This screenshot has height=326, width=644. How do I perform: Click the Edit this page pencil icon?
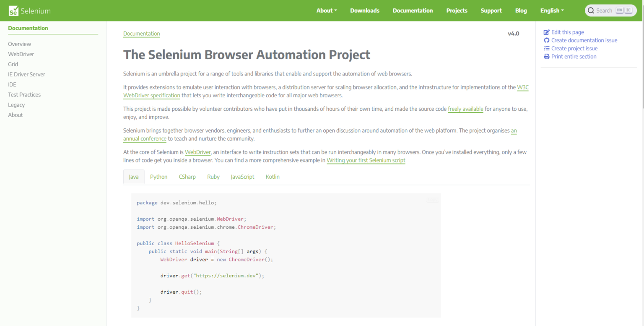[x=546, y=32]
